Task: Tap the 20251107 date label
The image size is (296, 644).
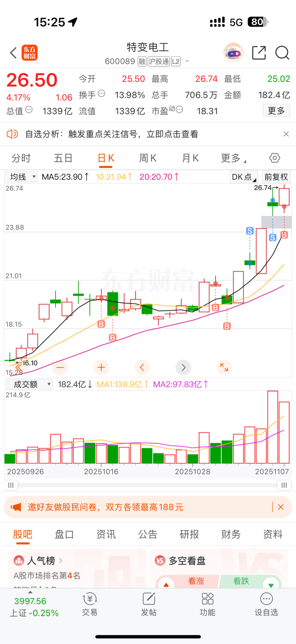Action: coord(272,472)
